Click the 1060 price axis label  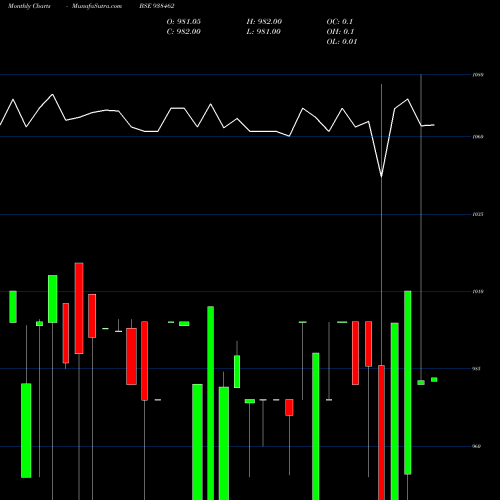click(x=478, y=137)
